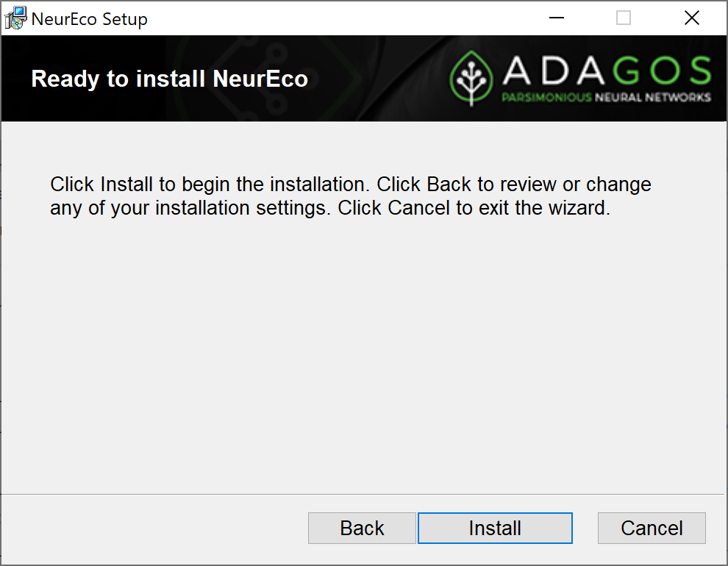Go Back to review installation settings
The width and height of the screenshot is (728, 566).
[x=362, y=528]
